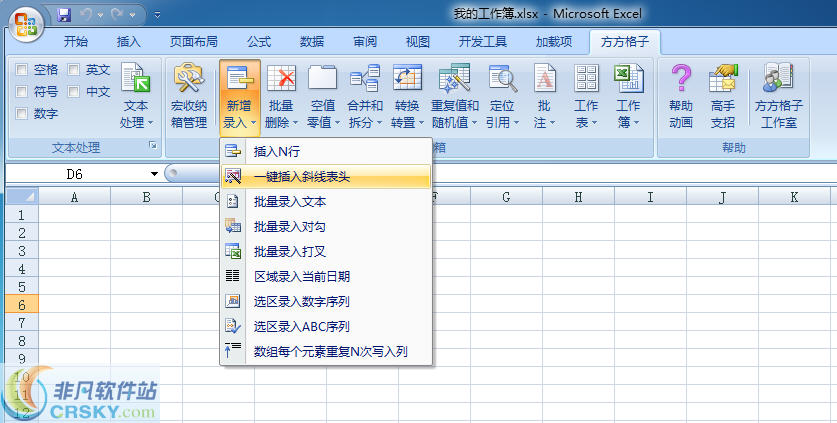The width and height of the screenshot is (837, 423).
Task: Click the Name Box showing D6
Action: point(75,174)
